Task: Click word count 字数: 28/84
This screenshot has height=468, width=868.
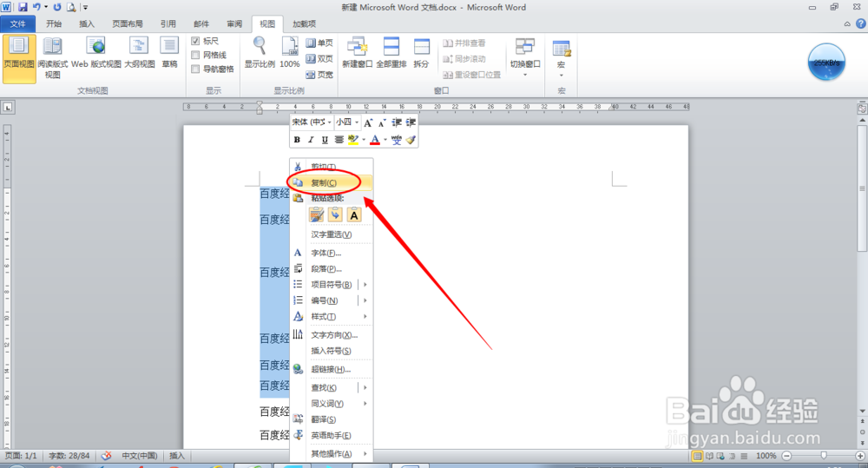Action: tap(69, 455)
